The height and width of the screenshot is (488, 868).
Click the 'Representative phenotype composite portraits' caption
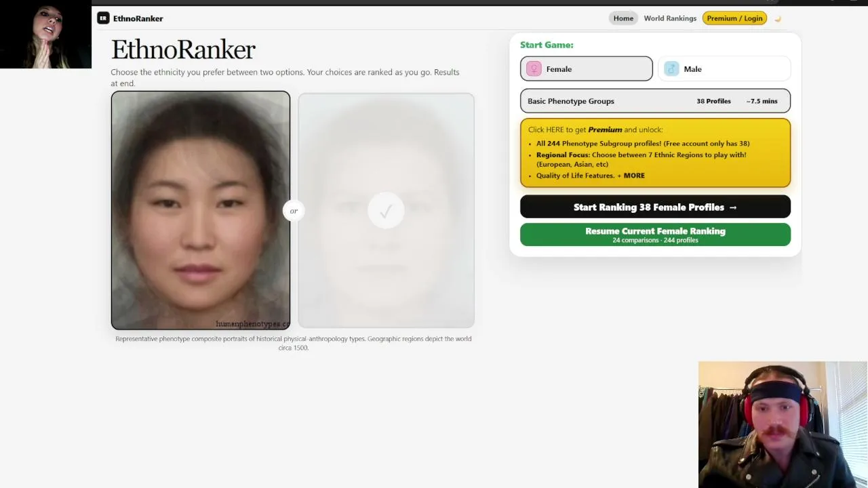(x=294, y=343)
